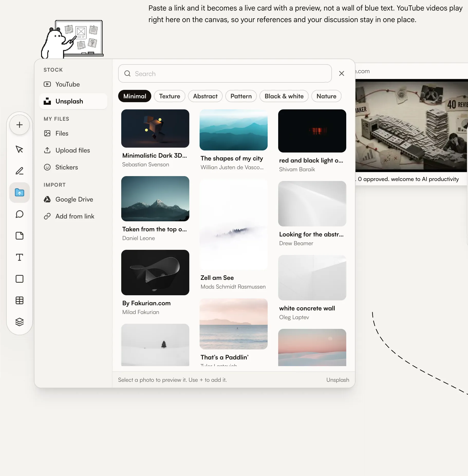This screenshot has width=468, height=476.
Task: Close the media picker panel
Action: (342, 73)
